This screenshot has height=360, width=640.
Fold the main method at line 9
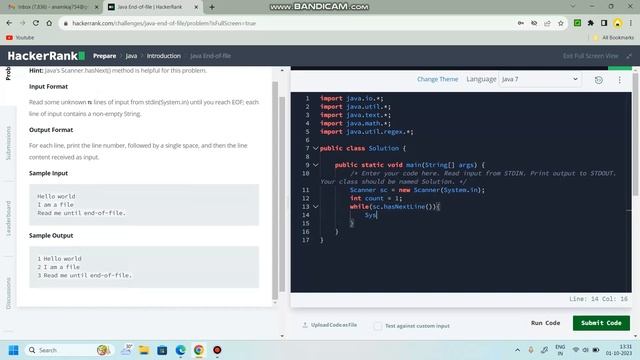click(316, 165)
